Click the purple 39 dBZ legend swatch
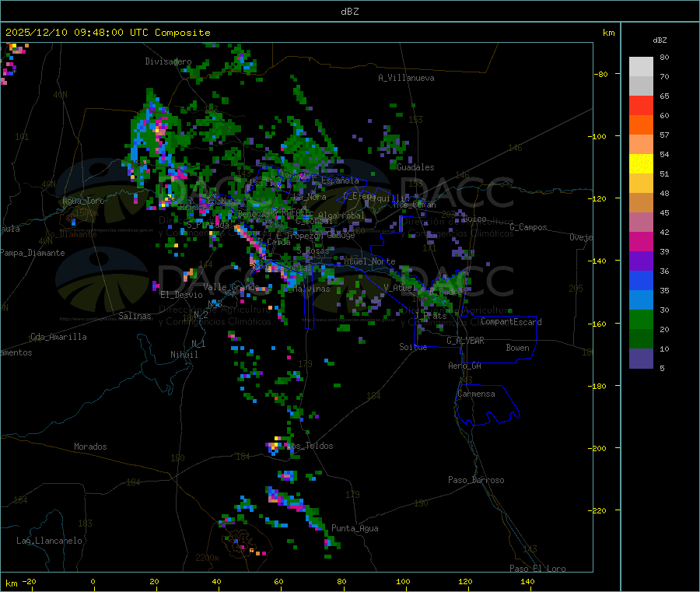Viewport: 700px width, 592px height. pyautogui.click(x=641, y=261)
